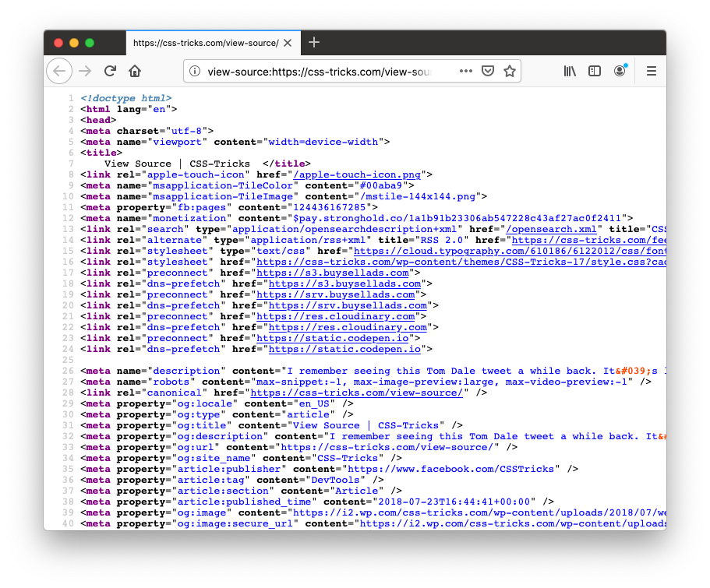This screenshot has width=710, height=588.
Task: Click the 'DevTools' article:tag value
Action: click(336, 480)
